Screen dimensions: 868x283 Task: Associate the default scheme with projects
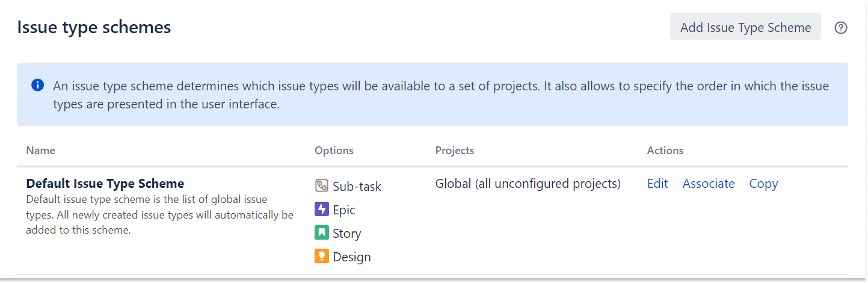[x=709, y=184]
